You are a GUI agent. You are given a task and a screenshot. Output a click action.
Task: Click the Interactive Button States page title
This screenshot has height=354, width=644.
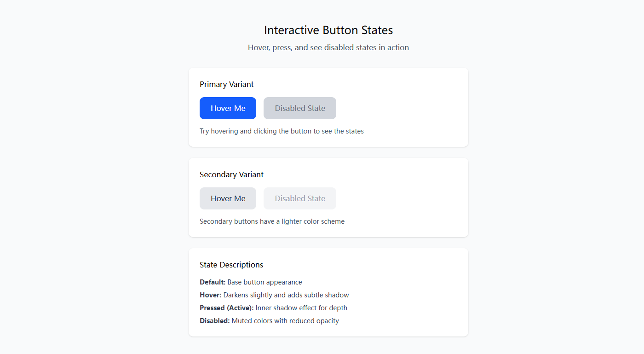pos(328,30)
